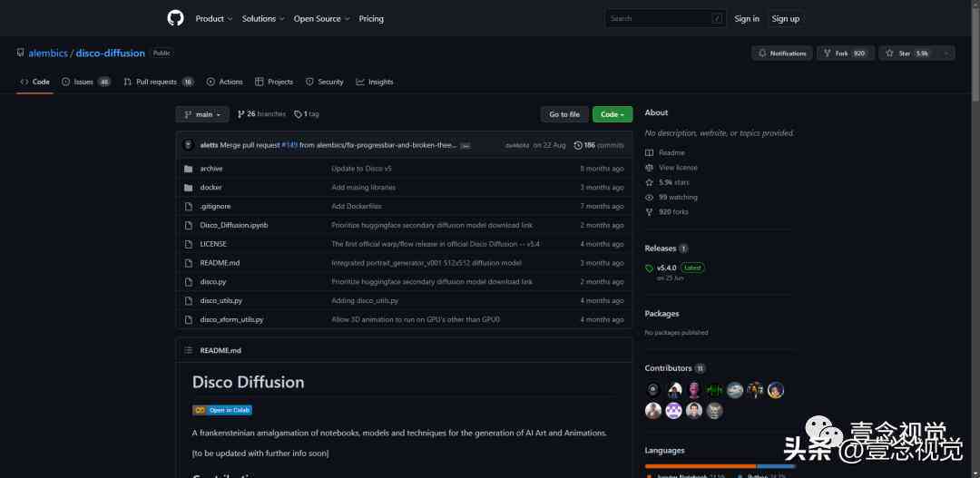Screen dimensions: 980x478
Task: Open the Projects tab
Action: tap(274, 82)
